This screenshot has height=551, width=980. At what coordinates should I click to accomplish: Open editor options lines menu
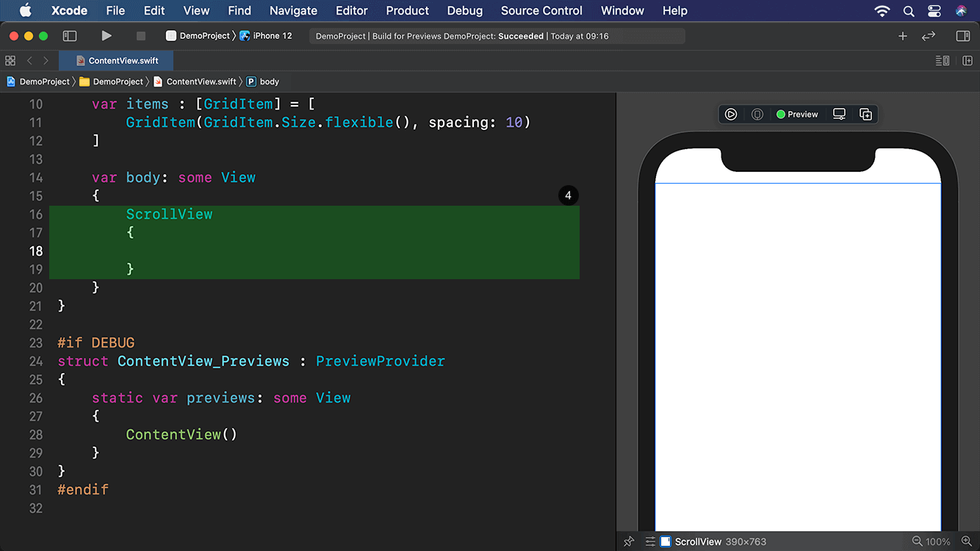coord(943,61)
